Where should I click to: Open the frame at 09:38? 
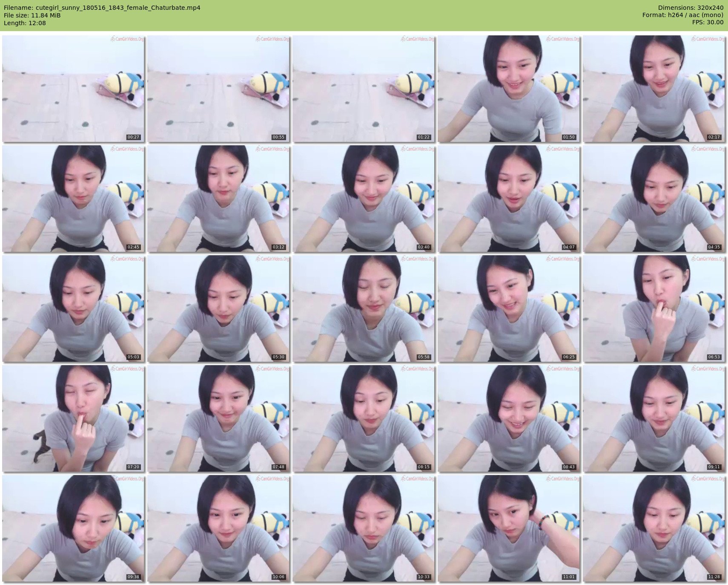click(73, 528)
